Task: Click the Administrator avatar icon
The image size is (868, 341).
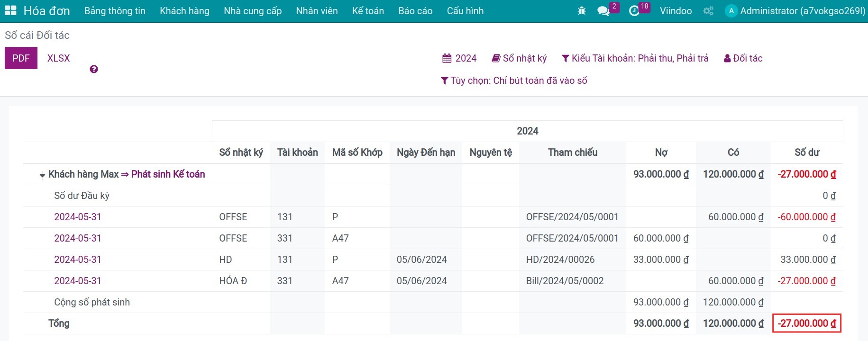Action: [731, 11]
